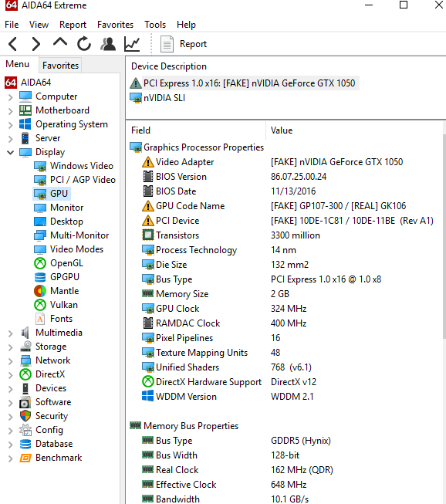This screenshot has width=446, height=504.
Task: Expand the Server tree node
Action: point(10,138)
